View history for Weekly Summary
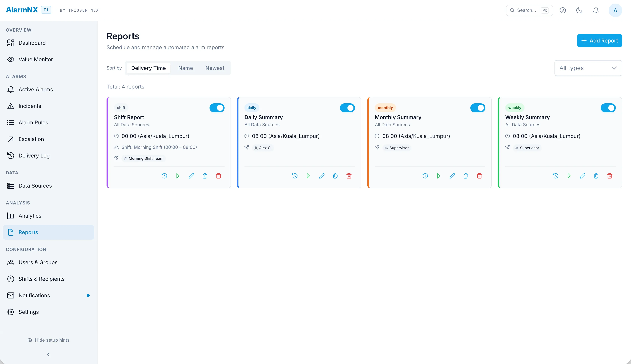 coord(555,176)
